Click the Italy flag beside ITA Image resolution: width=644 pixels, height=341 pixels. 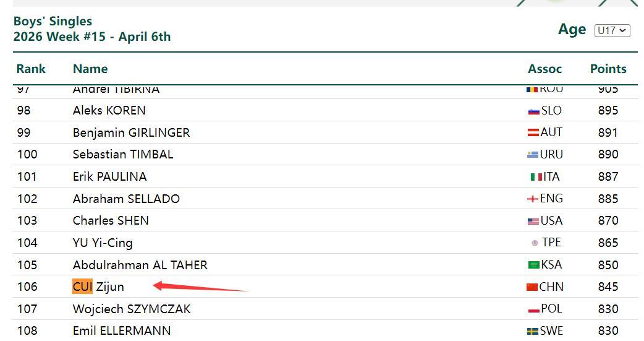(536, 177)
